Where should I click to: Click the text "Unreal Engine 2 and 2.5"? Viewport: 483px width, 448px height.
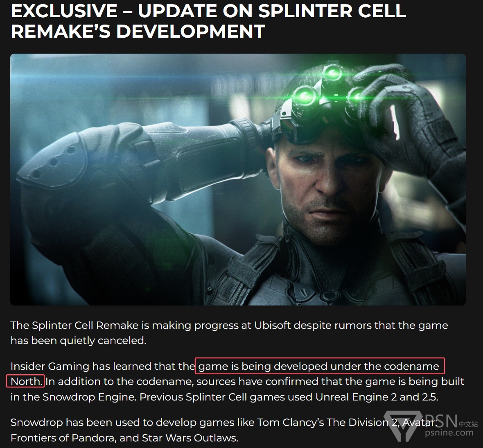click(376, 397)
